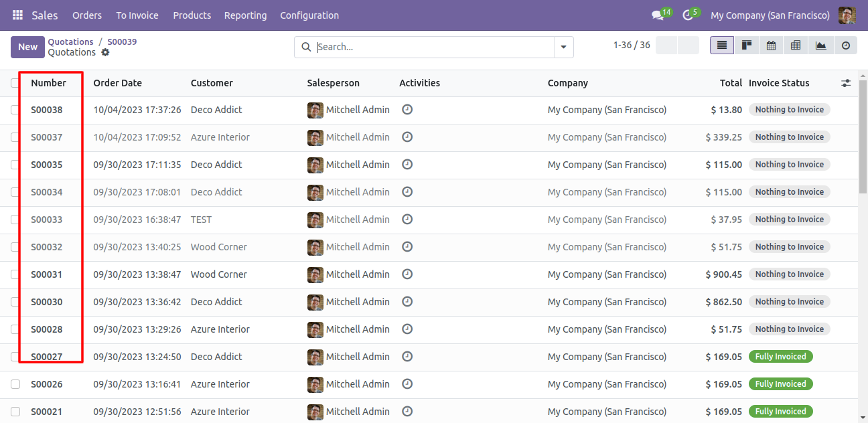Click Fully Invoiced badge for S00027
The image size is (868, 423).
pyautogui.click(x=780, y=357)
